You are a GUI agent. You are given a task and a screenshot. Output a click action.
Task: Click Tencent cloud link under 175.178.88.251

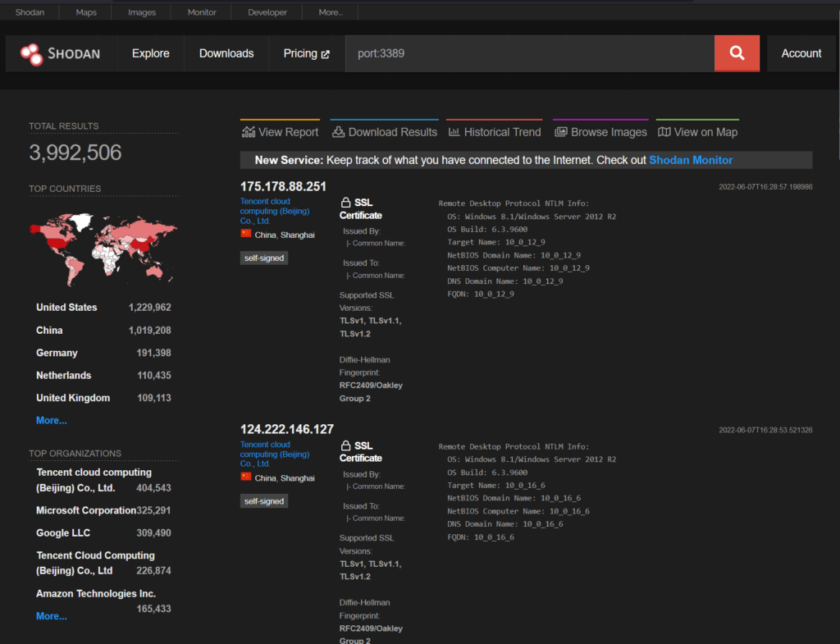coord(275,211)
